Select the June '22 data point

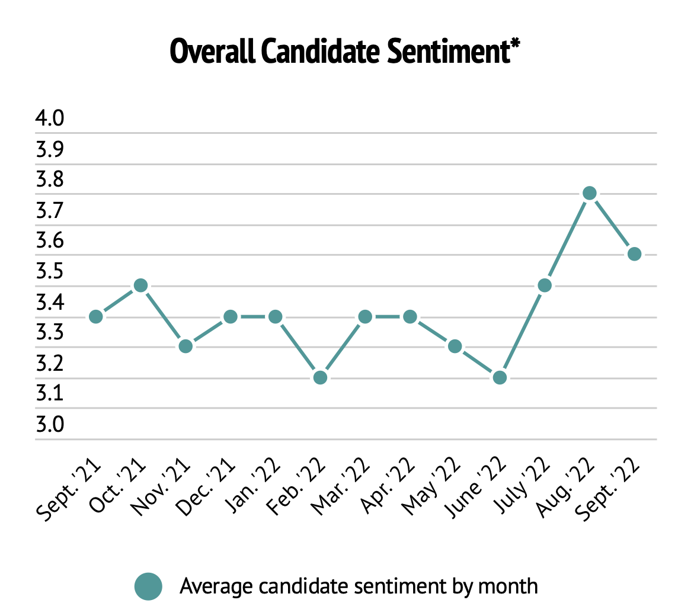[x=500, y=377]
